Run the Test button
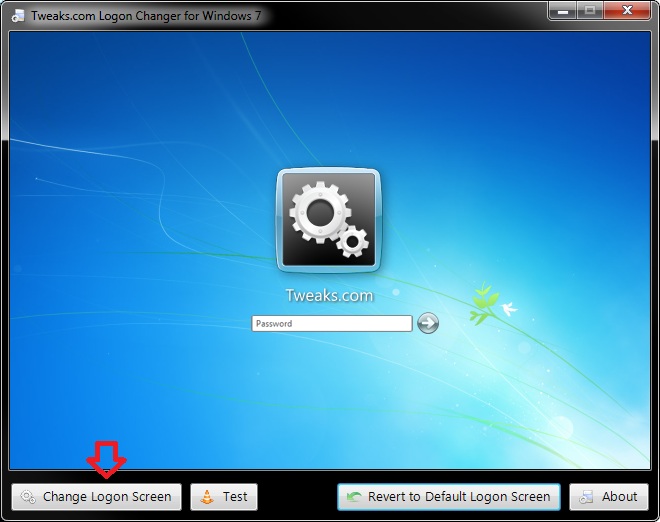 224,497
